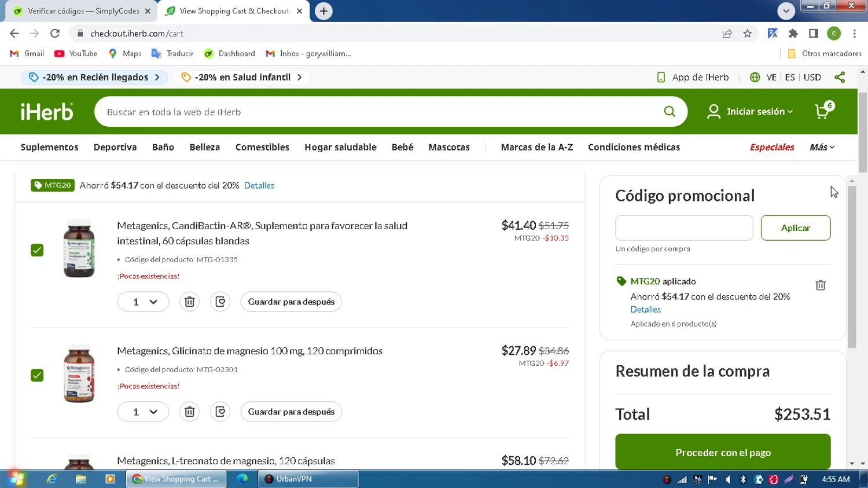868x488 pixels.
Task: Open Hogar saludable menu
Action: pyautogui.click(x=340, y=147)
